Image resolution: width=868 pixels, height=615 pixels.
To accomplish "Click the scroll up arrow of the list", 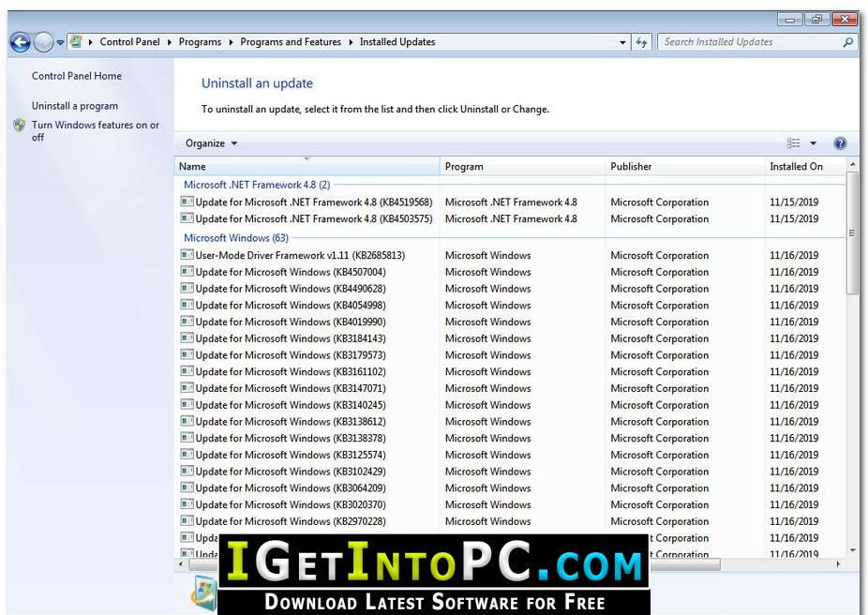I will pos(852,165).
